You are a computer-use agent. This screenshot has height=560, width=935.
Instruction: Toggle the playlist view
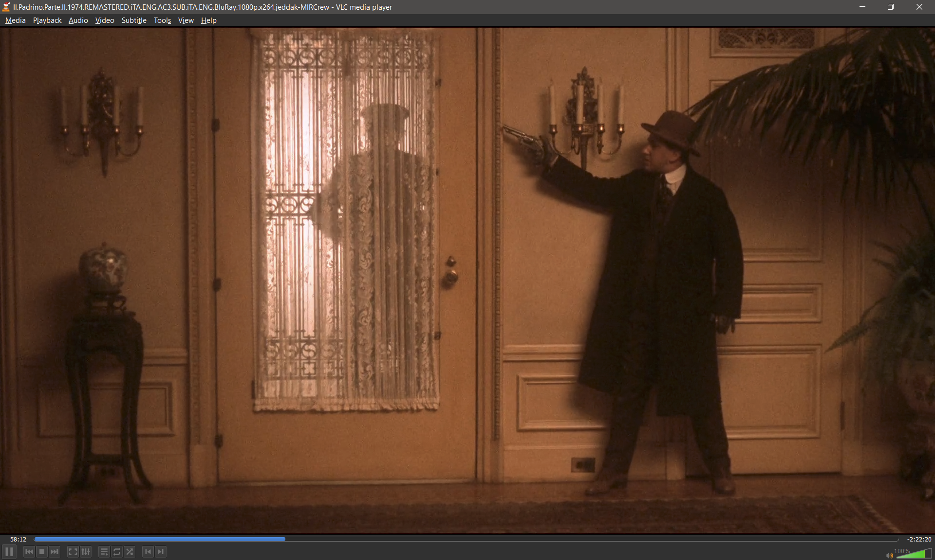[x=104, y=551]
